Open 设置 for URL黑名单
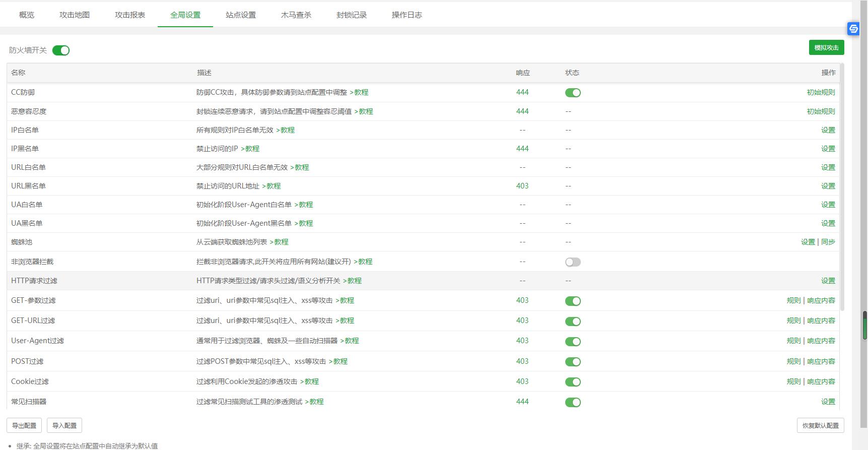The width and height of the screenshot is (868, 450). [x=828, y=186]
